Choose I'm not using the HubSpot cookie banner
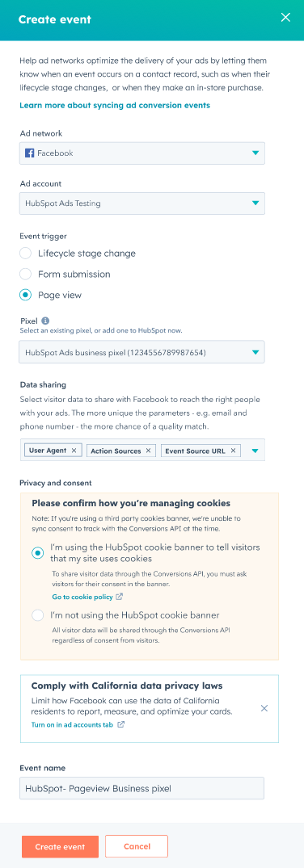 pyautogui.click(x=38, y=615)
